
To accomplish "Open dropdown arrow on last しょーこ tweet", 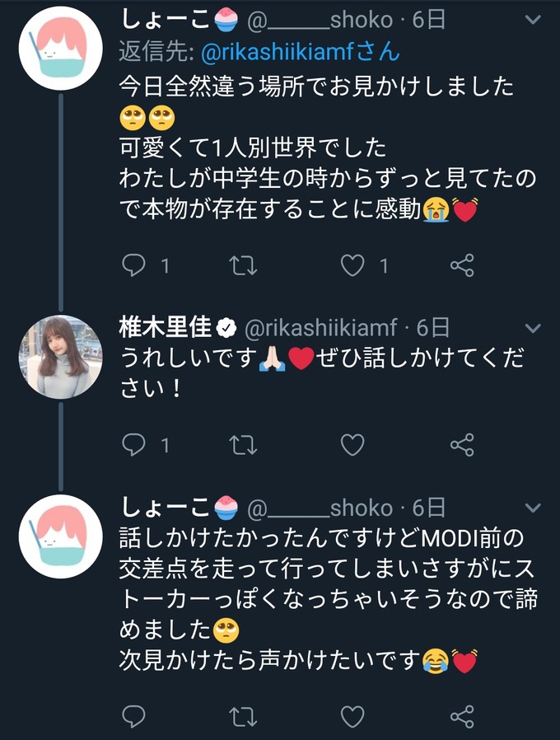I will coord(533,508).
